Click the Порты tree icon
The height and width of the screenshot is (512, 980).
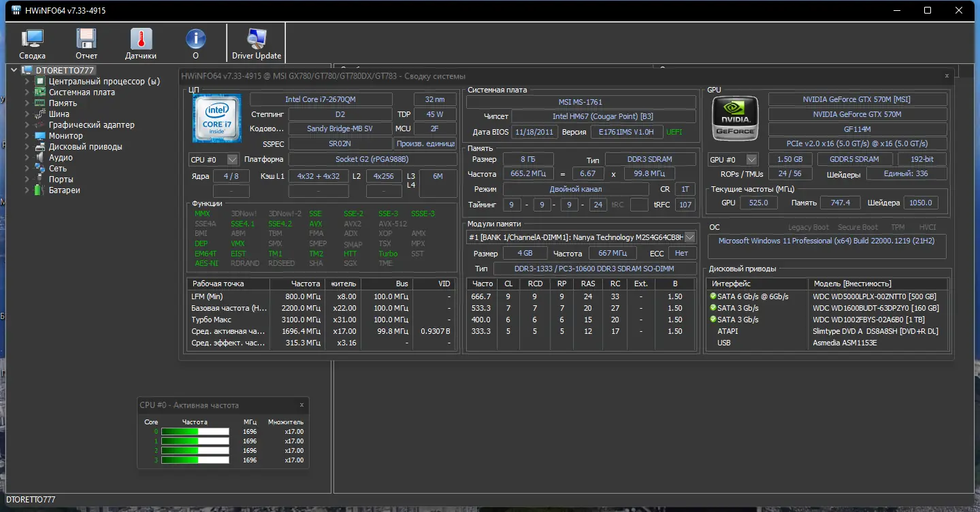tap(41, 179)
